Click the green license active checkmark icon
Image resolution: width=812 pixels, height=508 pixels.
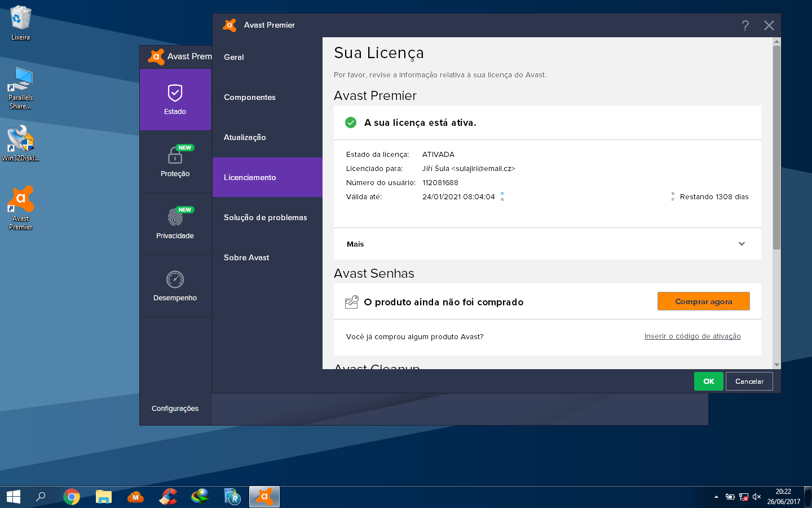pos(351,122)
